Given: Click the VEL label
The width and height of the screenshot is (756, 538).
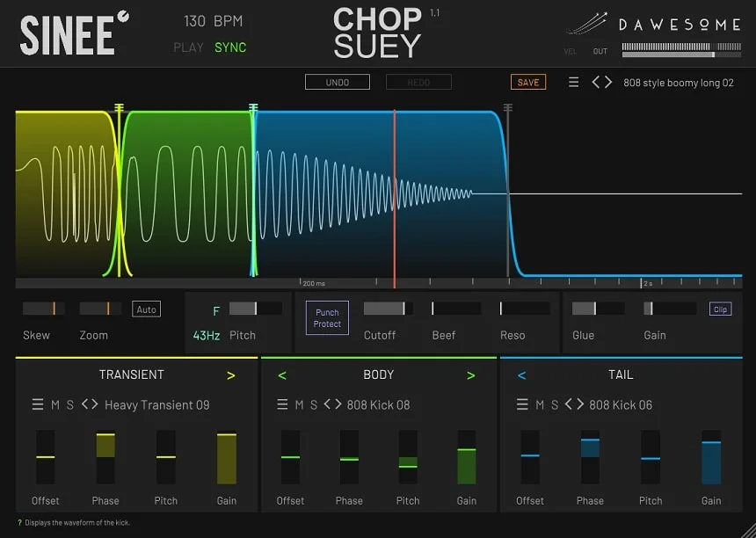Looking at the screenshot, I should [570, 51].
